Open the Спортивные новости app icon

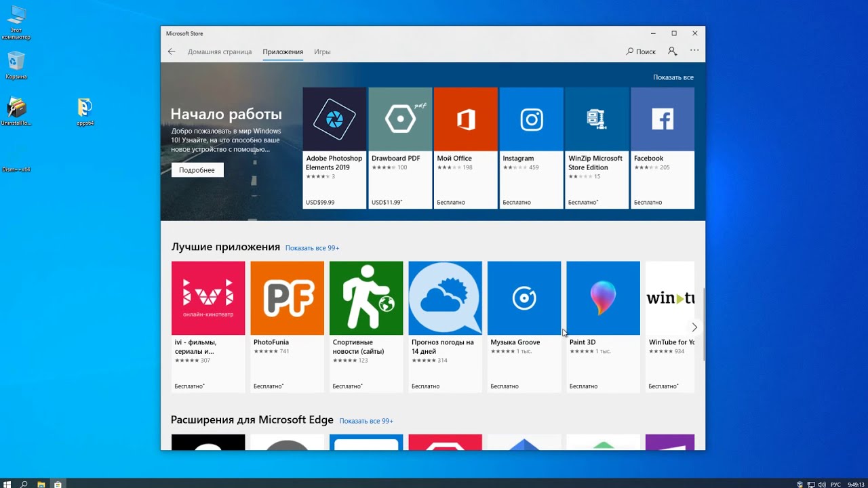point(366,298)
